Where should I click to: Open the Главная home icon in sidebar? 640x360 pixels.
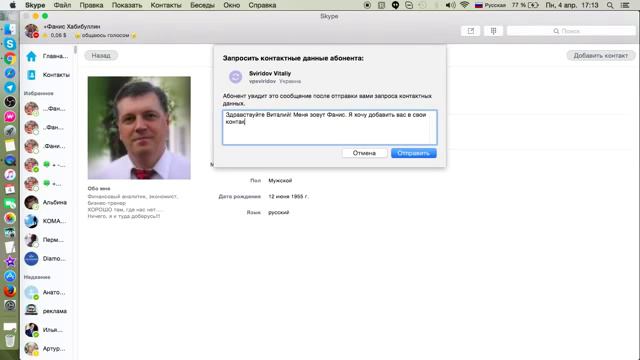click(x=31, y=56)
